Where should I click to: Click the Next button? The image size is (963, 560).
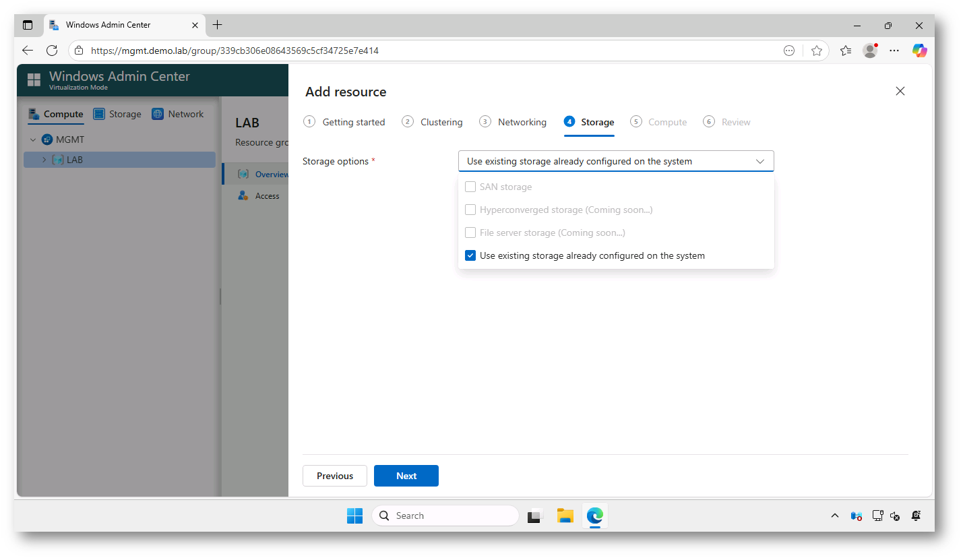point(406,476)
